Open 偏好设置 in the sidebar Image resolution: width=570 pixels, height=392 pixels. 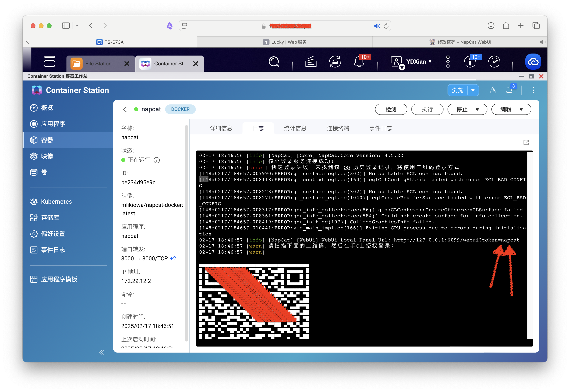pos(68,234)
